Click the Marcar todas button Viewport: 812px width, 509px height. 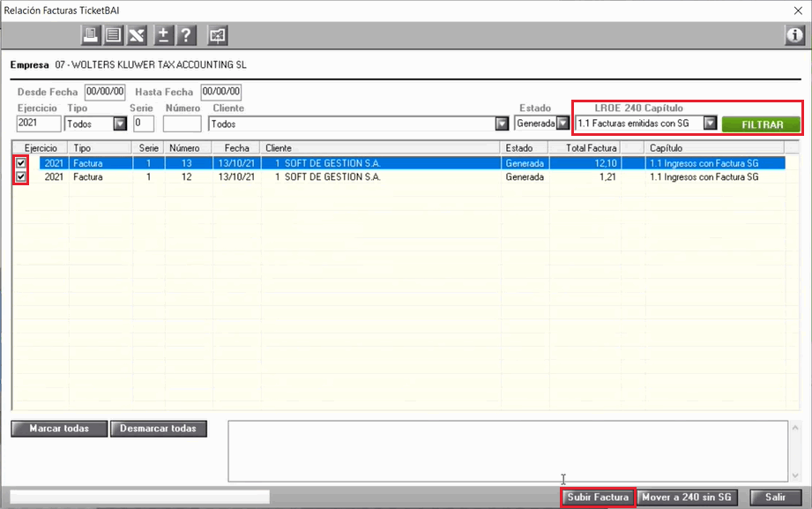59,429
